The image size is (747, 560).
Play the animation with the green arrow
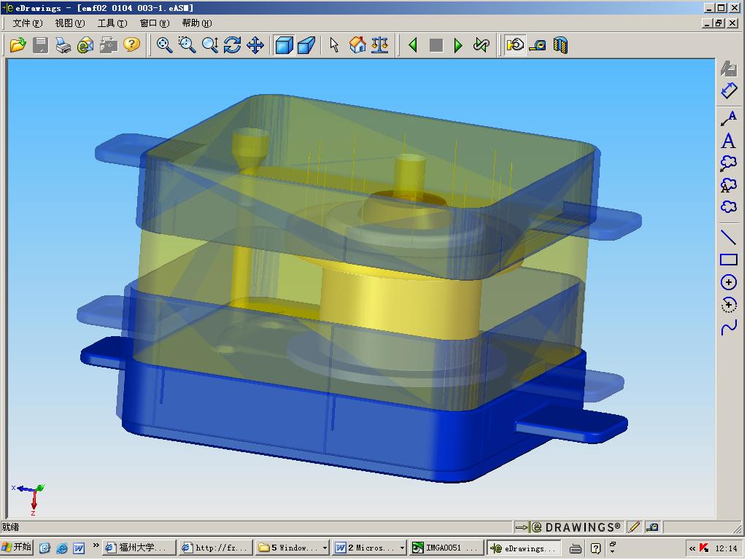pyautogui.click(x=458, y=45)
